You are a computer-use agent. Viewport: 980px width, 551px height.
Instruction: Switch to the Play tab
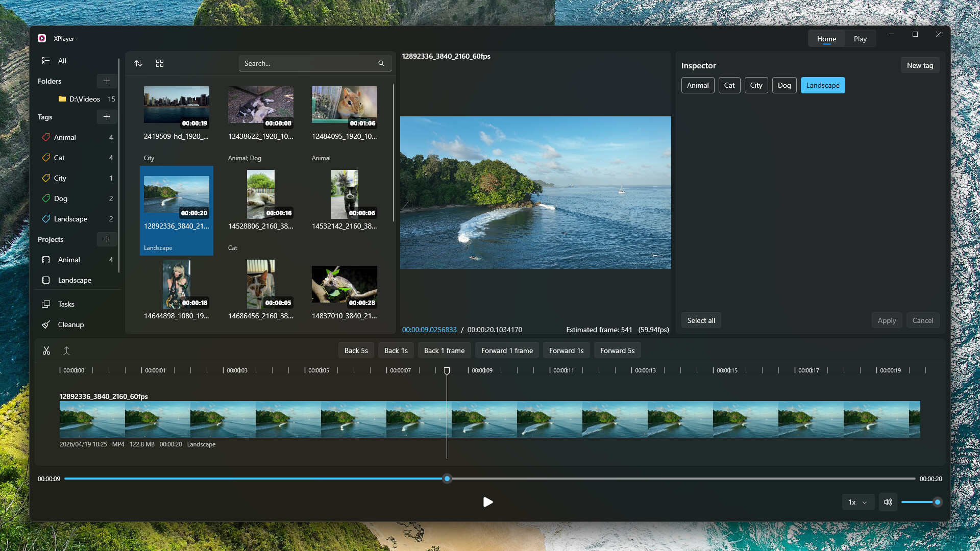tap(860, 39)
